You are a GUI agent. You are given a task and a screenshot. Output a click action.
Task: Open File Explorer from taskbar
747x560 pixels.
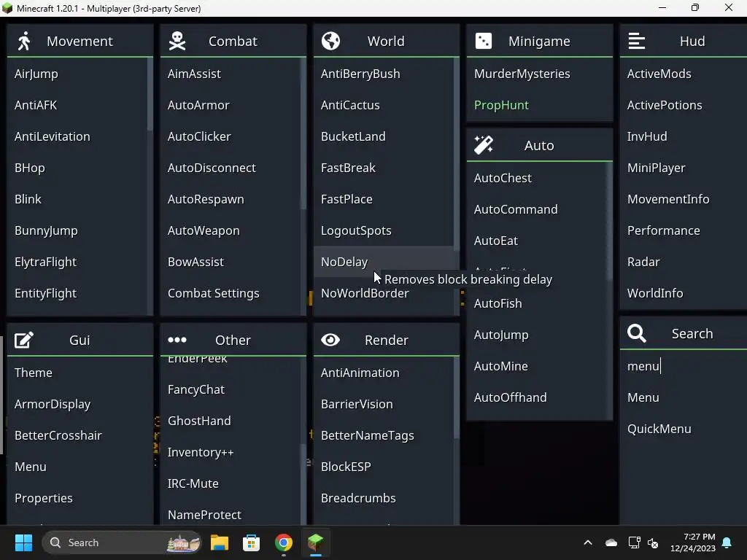pos(220,542)
